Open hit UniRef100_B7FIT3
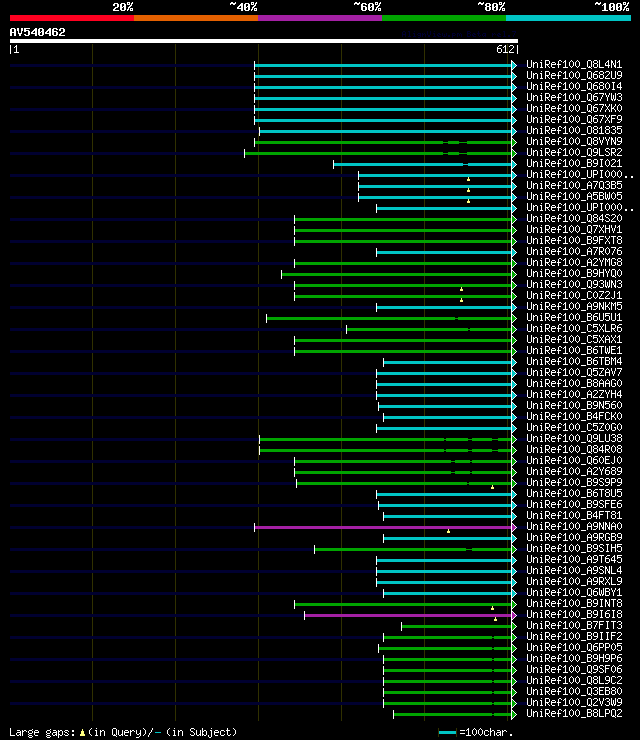 pos(574,625)
